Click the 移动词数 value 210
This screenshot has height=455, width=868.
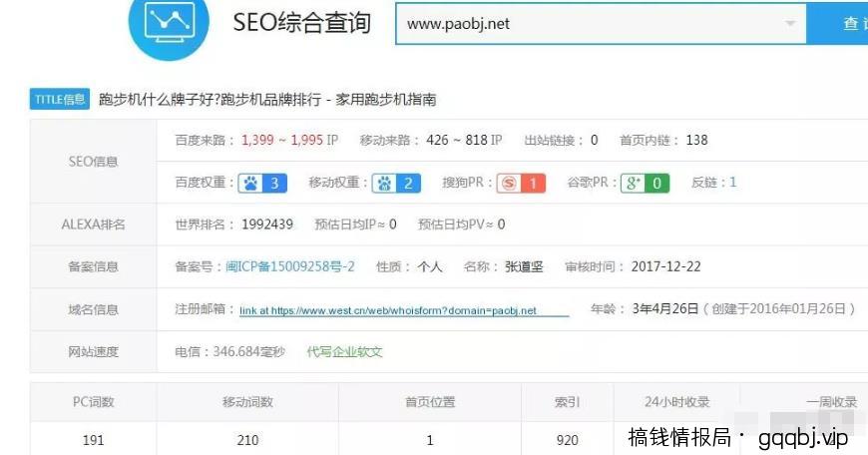pyautogui.click(x=247, y=440)
